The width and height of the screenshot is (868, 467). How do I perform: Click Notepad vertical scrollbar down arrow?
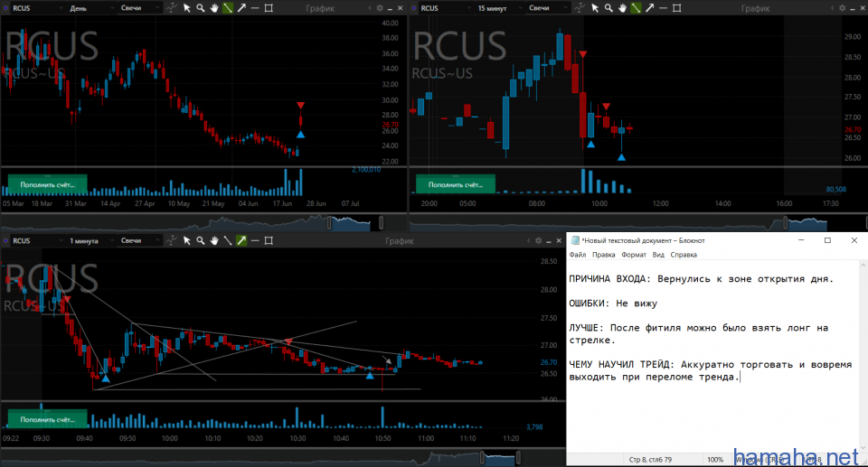(x=863, y=448)
